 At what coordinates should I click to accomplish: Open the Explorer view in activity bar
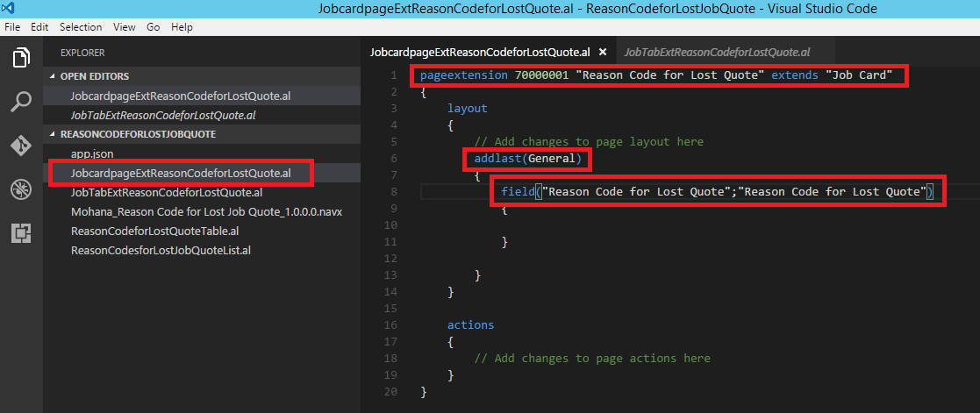tap(21, 58)
